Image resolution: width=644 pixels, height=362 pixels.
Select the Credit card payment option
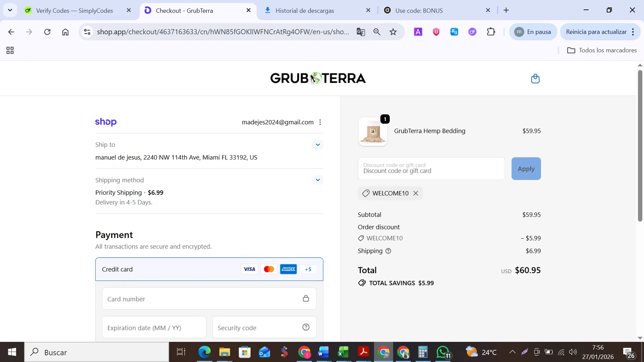[209, 269]
